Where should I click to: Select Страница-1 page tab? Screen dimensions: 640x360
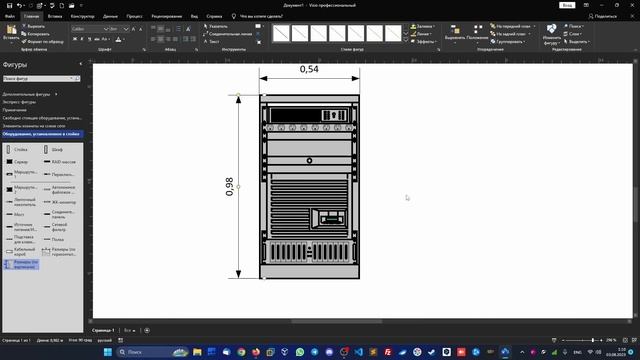pyautogui.click(x=103, y=330)
